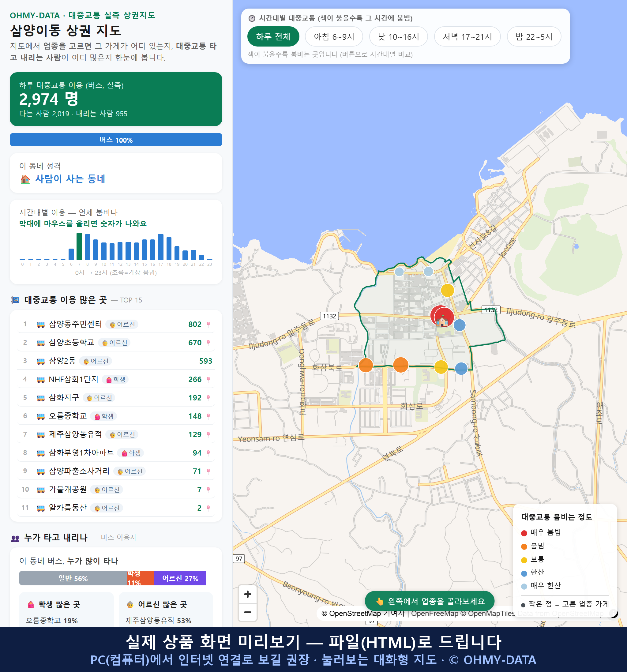Click the pin icon on 삼화지구 row
627x672 pixels.
click(208, 398)
